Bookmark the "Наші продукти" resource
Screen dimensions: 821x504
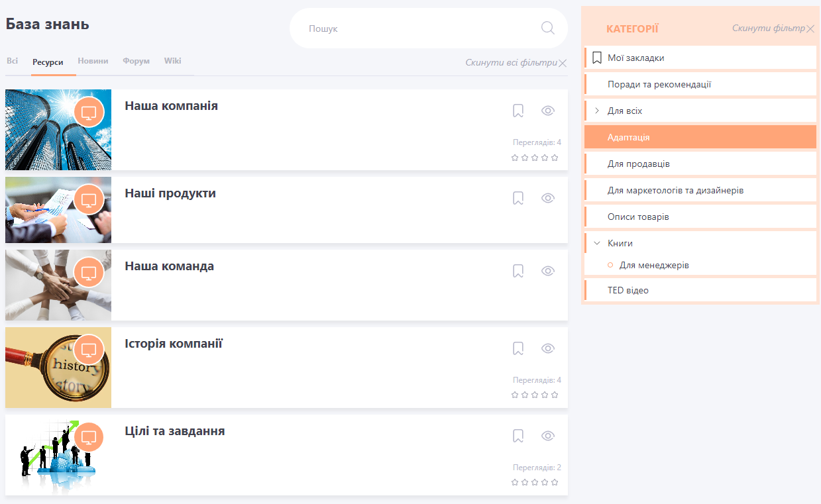[518, 198]
